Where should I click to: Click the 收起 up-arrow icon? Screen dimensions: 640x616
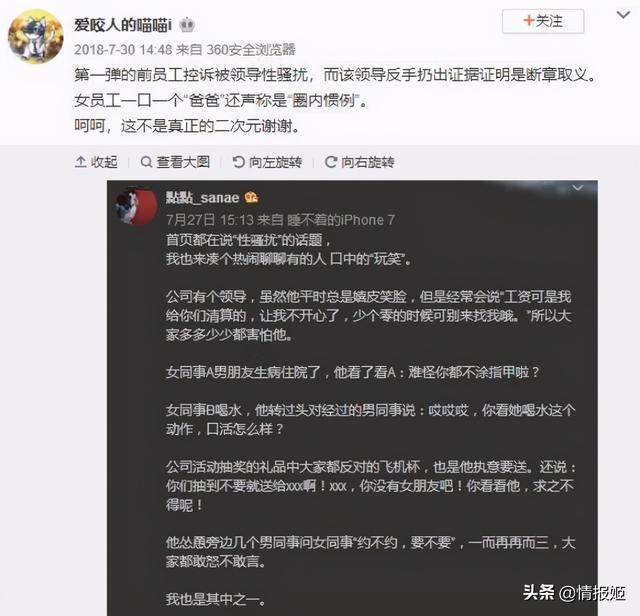coord(80,162)
